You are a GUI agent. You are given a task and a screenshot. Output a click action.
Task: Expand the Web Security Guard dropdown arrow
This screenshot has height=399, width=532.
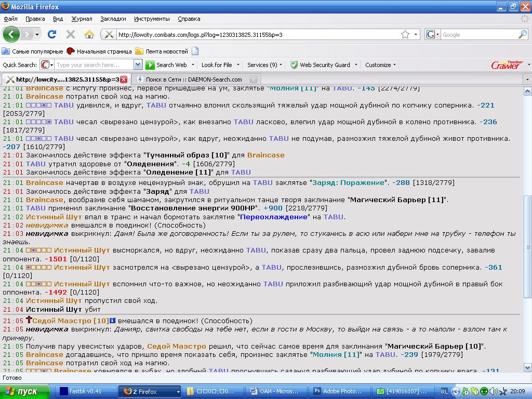(x=356, y=65)
